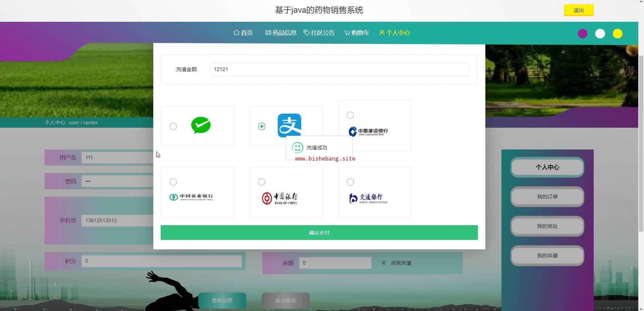Open 个人中心 in the top navigation
644x311 pixels.
[x=395, y=33]
